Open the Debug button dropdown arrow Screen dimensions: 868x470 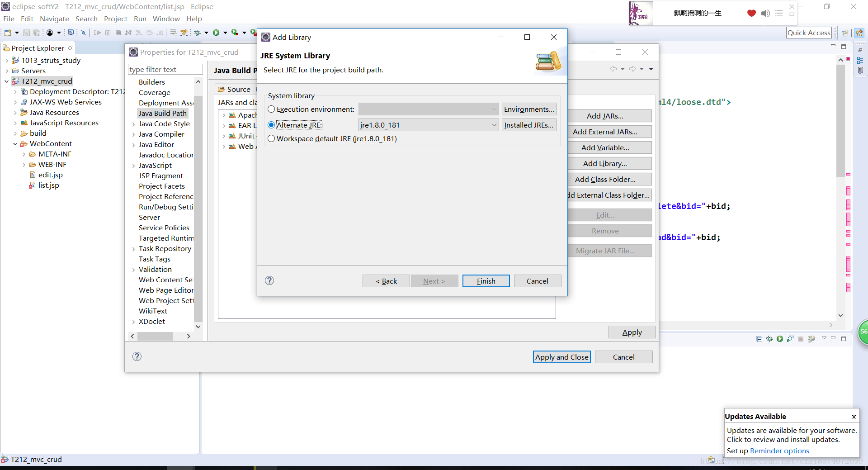click(x=206, y=33)
